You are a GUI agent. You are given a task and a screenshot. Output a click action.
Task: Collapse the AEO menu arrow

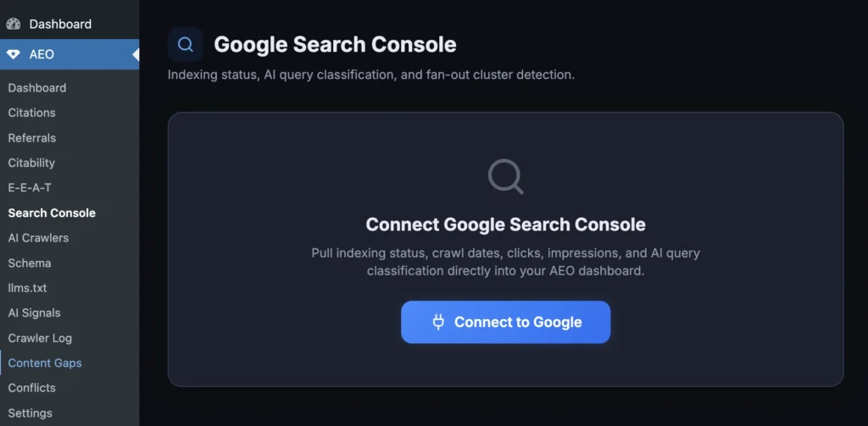pyautogui.click(x=135, y=54)
